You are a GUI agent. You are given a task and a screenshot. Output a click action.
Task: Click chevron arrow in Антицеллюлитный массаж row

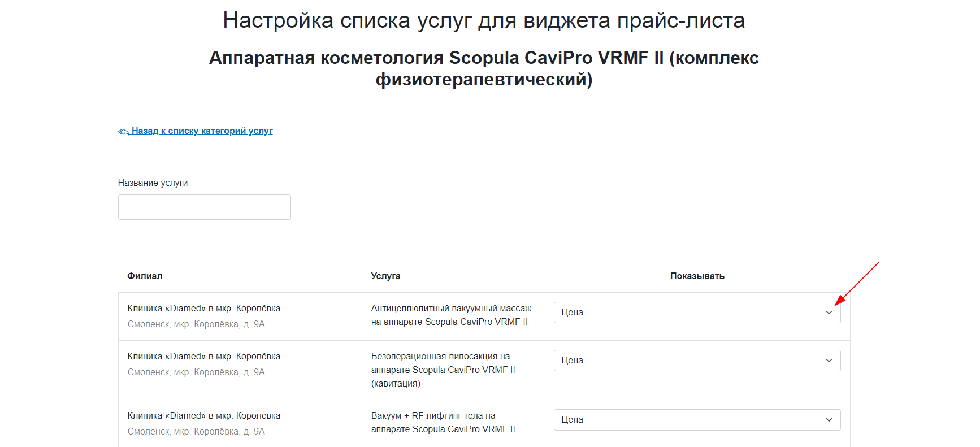click(829, 313)
